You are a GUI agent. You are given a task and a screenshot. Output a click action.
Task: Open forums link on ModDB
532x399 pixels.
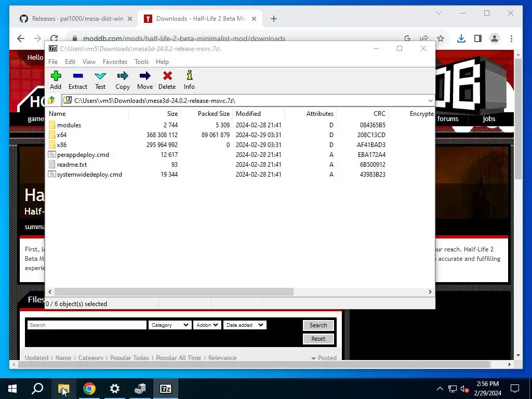pos(447,119)
